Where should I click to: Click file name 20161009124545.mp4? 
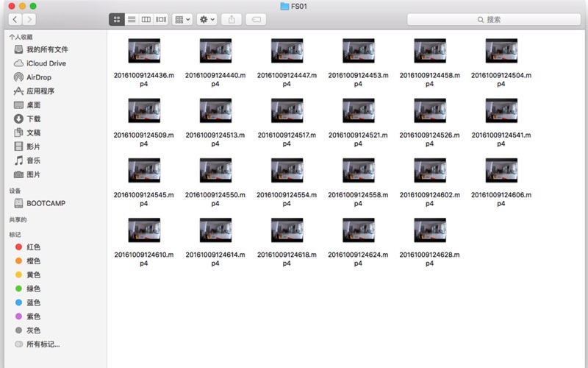pos(144,199)
